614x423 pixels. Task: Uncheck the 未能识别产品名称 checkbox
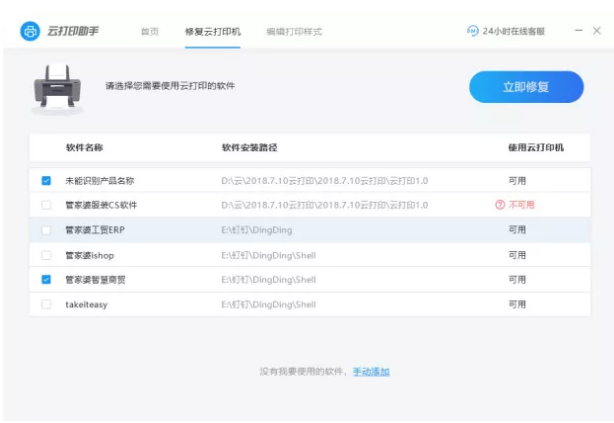pos(46,181)
